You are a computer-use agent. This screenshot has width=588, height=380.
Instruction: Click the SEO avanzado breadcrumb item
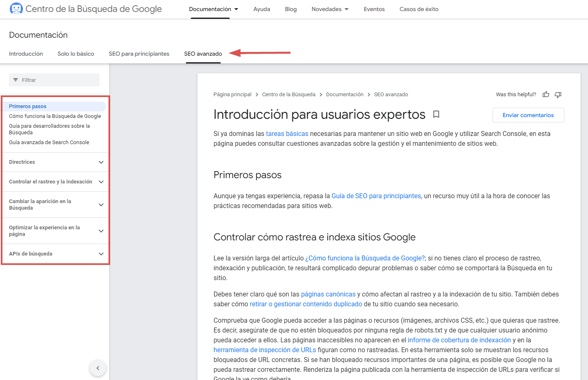tap(391, 95)
